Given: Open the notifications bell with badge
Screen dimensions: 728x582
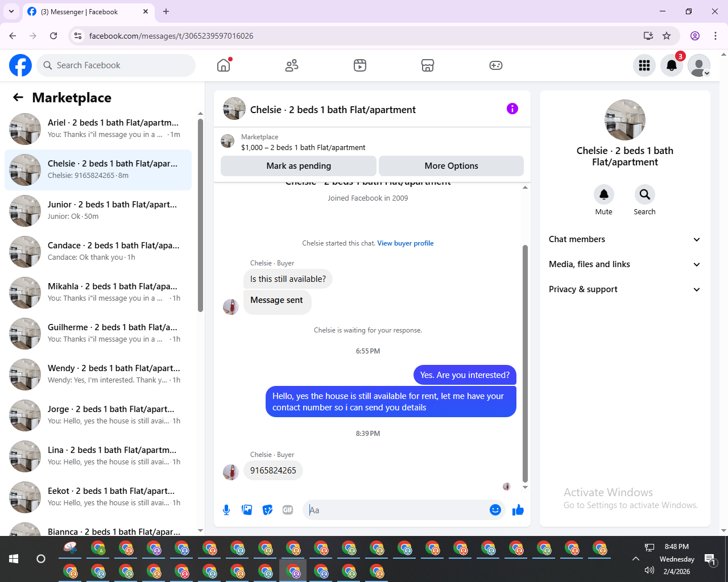Looking at the screenshot, I should [672, 65].
